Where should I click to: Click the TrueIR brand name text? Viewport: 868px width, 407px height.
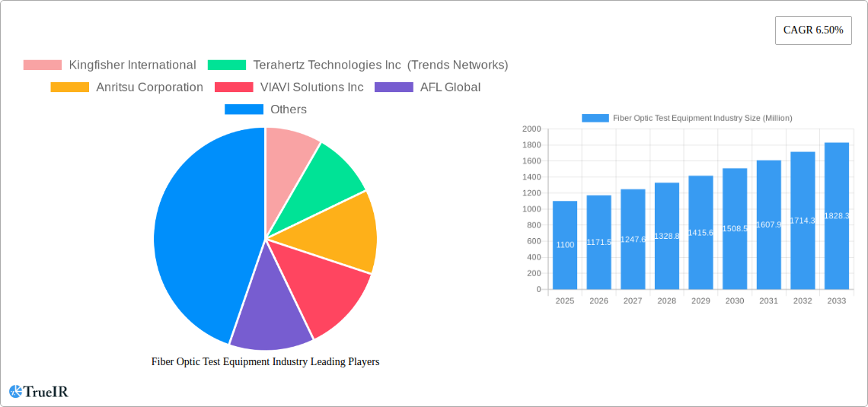click(x=46, y=392)
